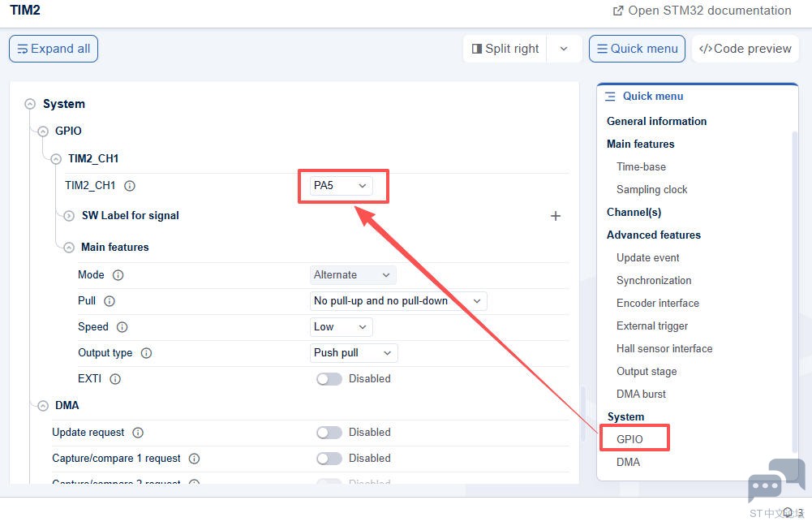
Task: Open the chat bubble icon
Action: pyautogui.click(x=776, y=481)
